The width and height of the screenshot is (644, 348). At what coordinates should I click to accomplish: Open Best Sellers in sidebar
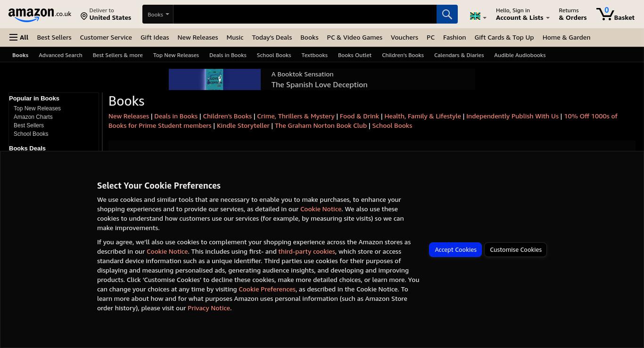pyautogui.click(x=29, y=125)
